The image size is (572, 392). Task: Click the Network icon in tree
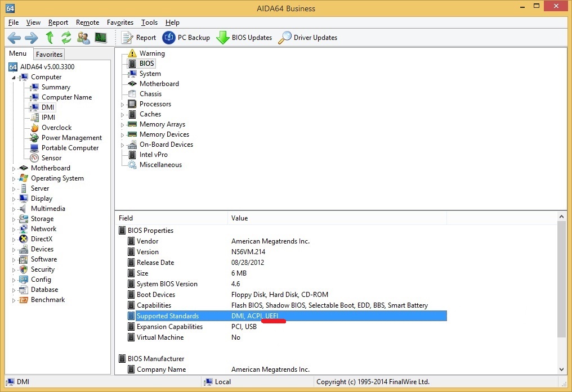(24, 229)
